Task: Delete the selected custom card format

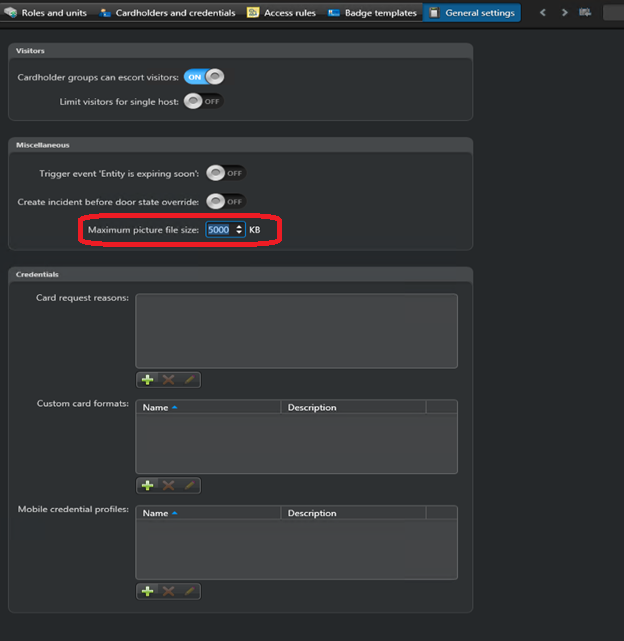Action: pos(168,485)
